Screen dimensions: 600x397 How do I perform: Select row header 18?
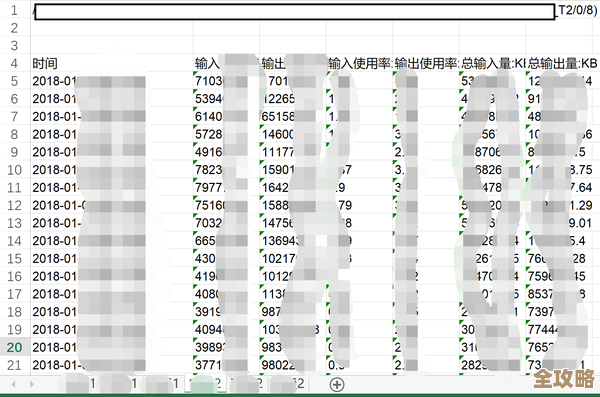click(x=15, y=312)
